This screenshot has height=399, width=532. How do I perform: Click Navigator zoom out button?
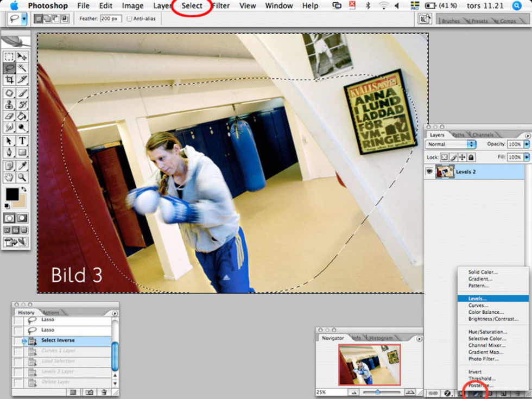[x=354, y=392]
